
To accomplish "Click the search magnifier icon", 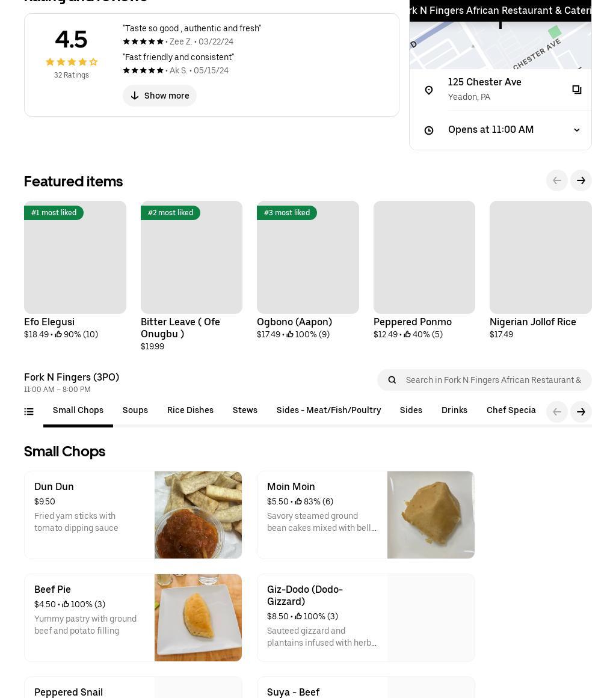I will pyautogui.click(x=392, y=380).
